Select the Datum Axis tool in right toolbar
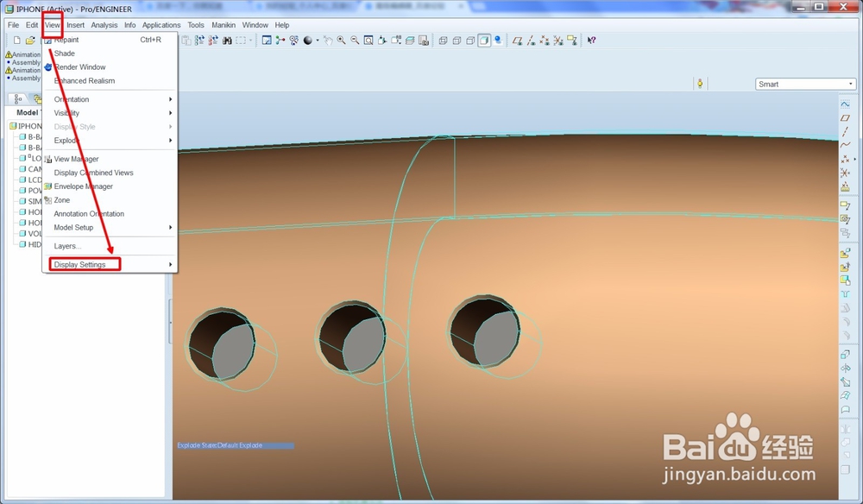 coord(845,131)
